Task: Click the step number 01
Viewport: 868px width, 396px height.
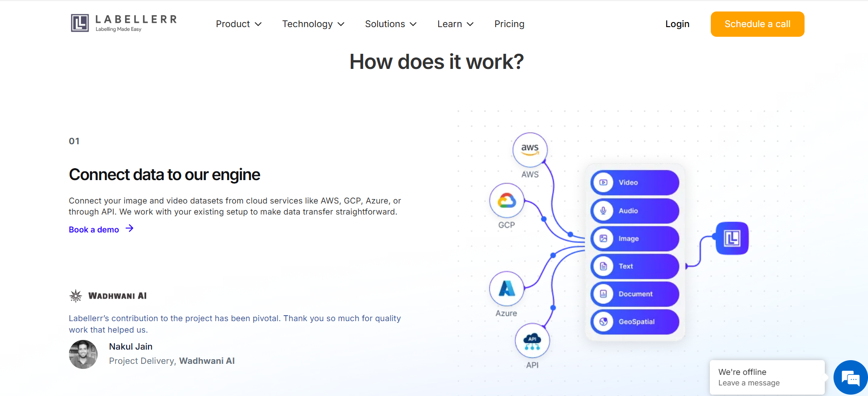Action: [74, 141]
